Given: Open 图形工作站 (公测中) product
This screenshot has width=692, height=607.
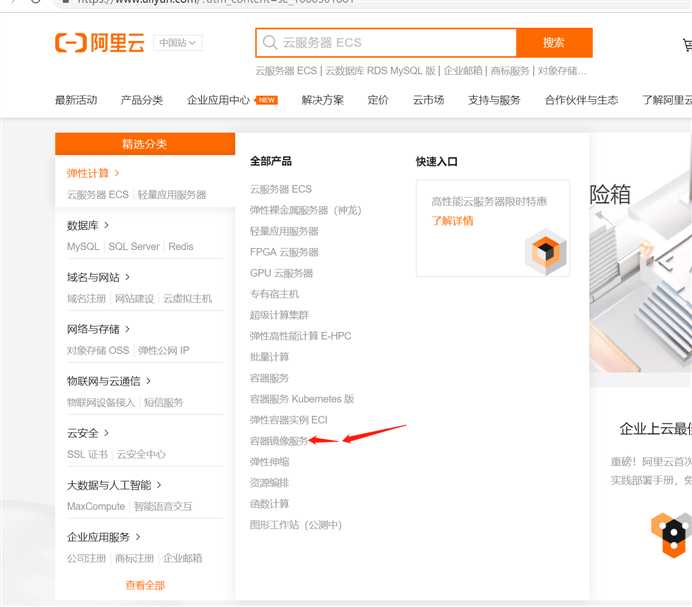Looking at the screenshot, I should tap(296, 525).
